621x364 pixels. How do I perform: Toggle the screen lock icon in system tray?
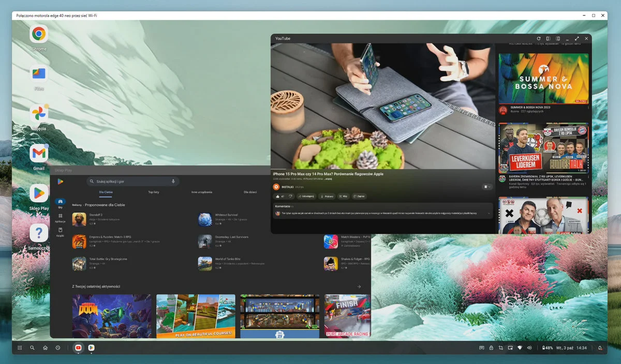pos(491,348)
